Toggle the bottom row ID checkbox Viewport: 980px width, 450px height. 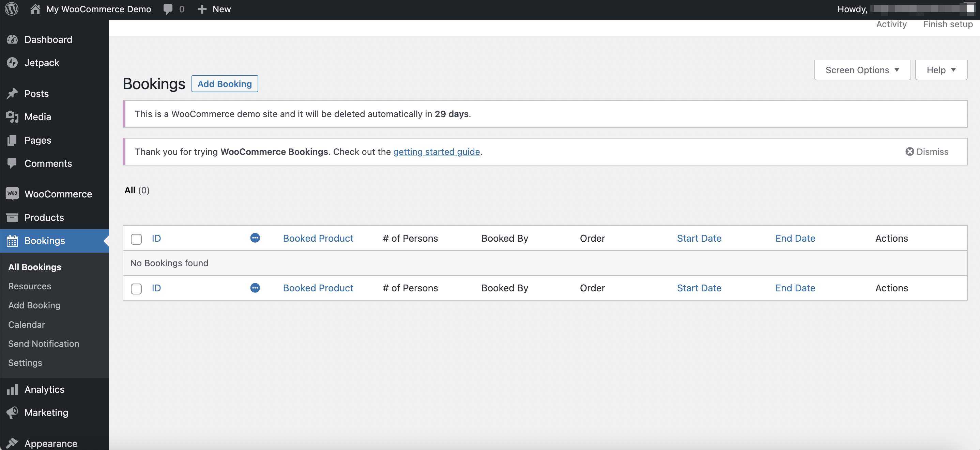coord(136,288)
